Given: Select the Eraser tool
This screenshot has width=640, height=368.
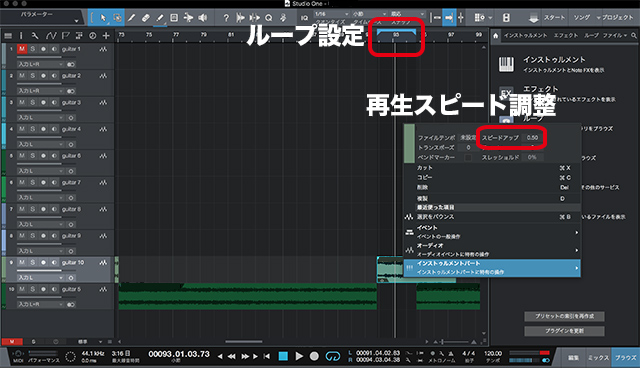Looking at the screenshot, I should point(145,18).
